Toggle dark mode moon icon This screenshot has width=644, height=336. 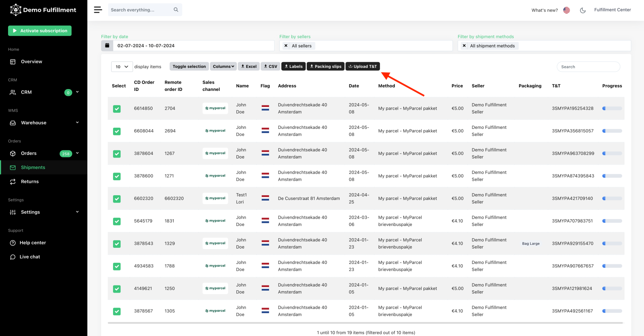coord(583,10)
